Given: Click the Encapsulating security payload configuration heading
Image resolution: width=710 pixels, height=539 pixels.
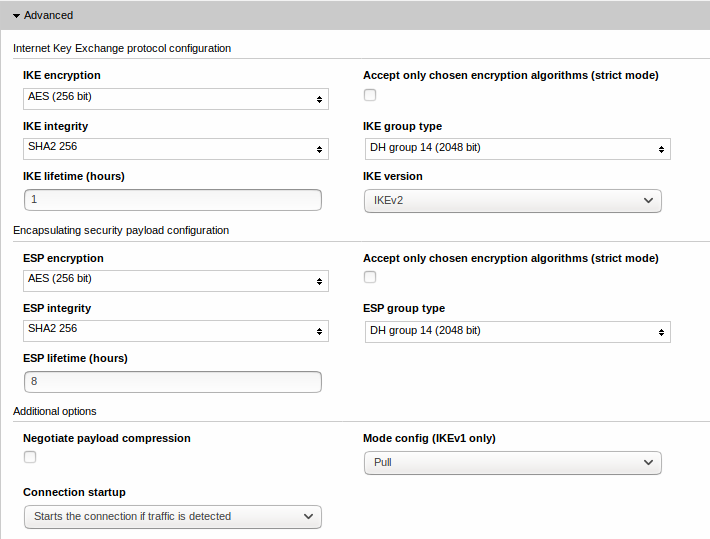Looking at the screenshot, I should 121,231.
